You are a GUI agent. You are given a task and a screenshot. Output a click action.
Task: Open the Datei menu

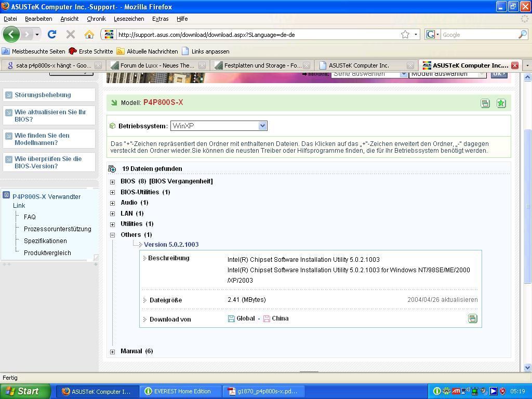click(10, 19)
